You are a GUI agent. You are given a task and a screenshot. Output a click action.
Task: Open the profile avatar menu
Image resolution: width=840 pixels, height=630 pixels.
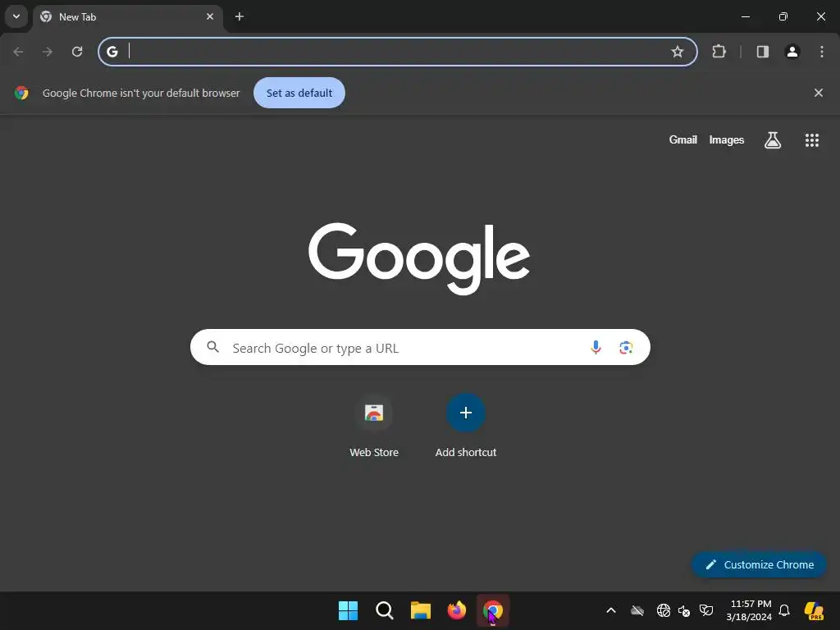792,52
